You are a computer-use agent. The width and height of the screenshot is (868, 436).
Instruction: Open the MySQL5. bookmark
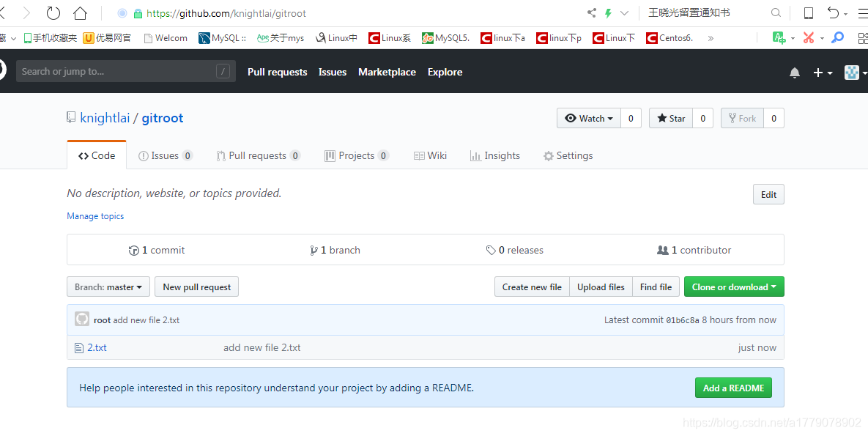point(445,37)
